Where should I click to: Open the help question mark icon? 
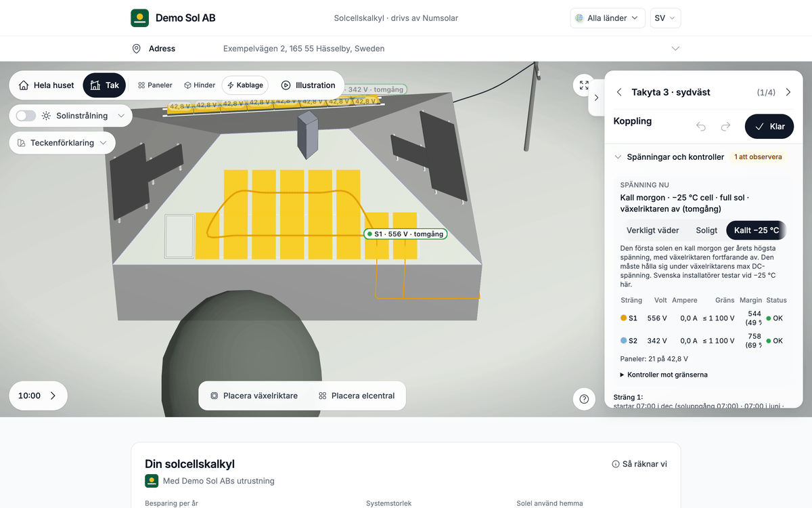point(584,399)
